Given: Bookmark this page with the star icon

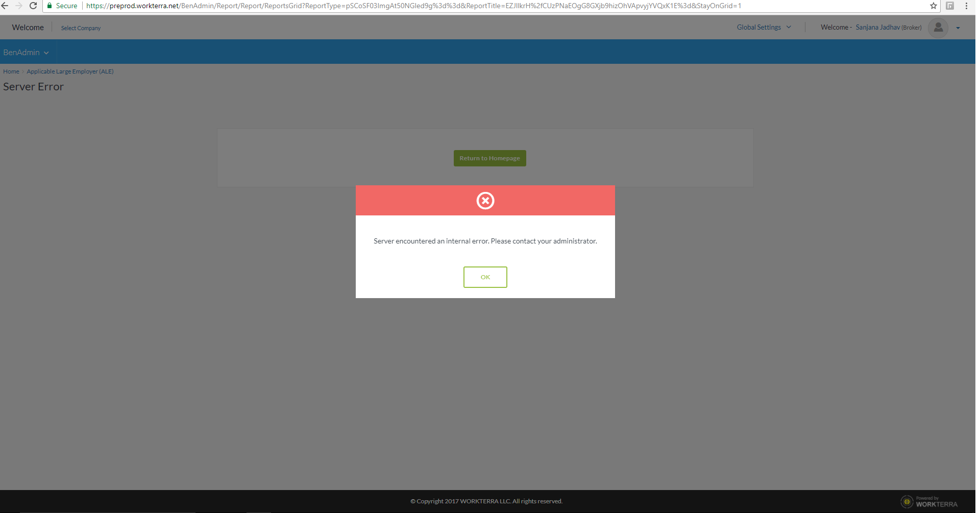Looking at the screenshot, I should [x=933, y=6].
